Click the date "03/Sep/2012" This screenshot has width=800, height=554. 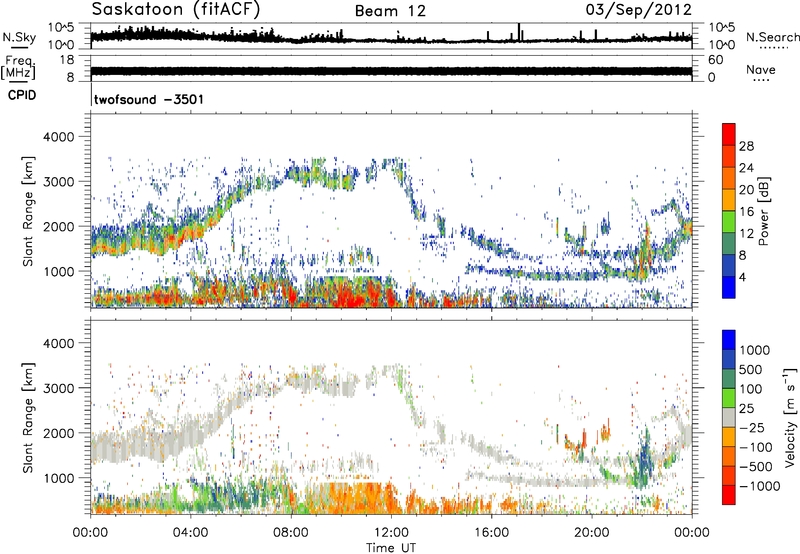pos(639,10)
